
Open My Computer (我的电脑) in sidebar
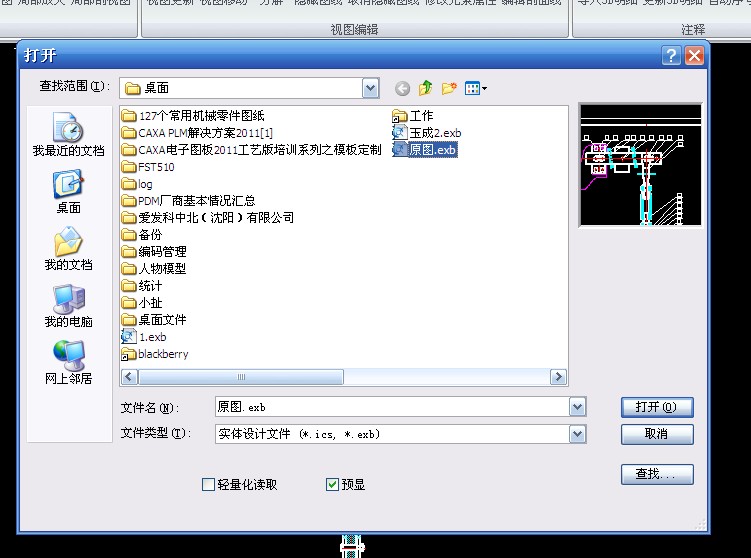tap(68, 306)
